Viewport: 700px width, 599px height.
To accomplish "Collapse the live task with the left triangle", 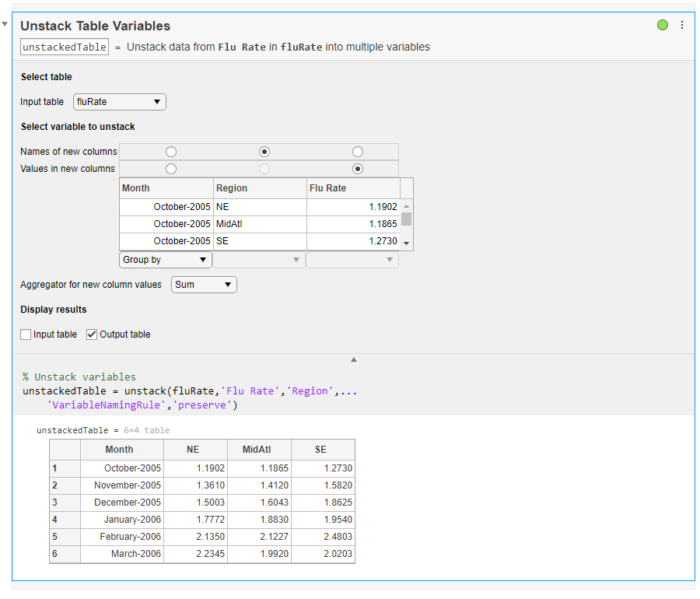I will (5, 24).
